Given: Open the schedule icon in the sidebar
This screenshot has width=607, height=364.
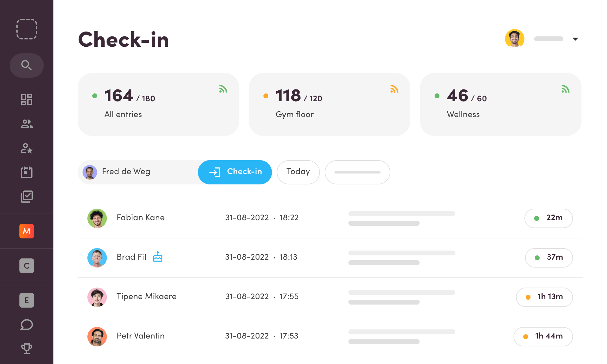Looking at the screenshot, I should (x=27, y=172).
